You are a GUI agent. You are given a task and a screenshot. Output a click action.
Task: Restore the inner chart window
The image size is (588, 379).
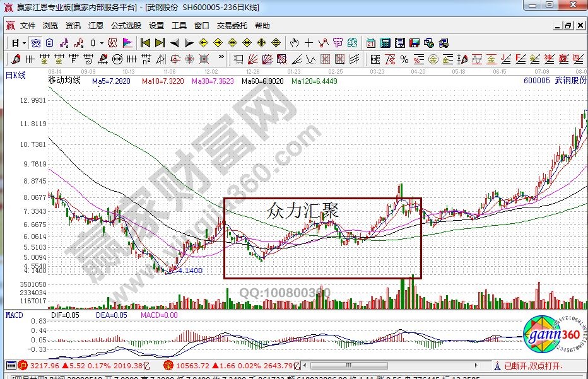click(568, 26)
